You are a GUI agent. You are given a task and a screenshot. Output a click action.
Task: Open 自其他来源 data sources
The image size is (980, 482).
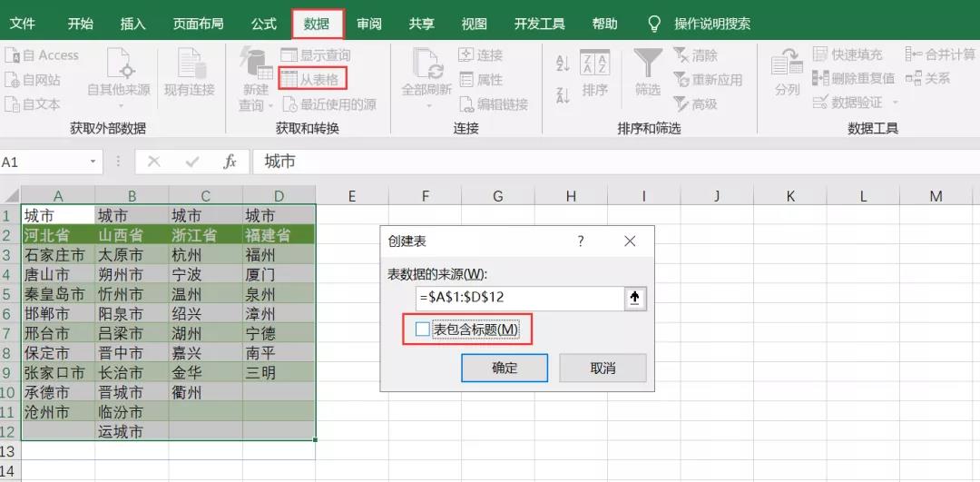tap(119, 78)
